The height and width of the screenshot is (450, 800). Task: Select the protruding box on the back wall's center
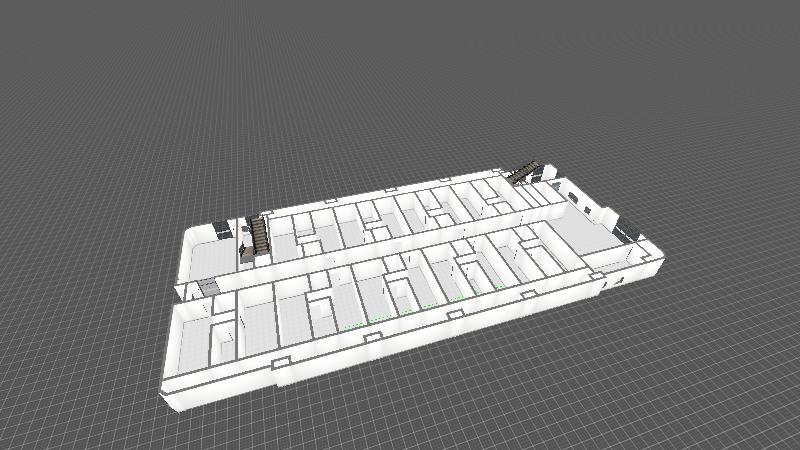(x=388, y=190)
